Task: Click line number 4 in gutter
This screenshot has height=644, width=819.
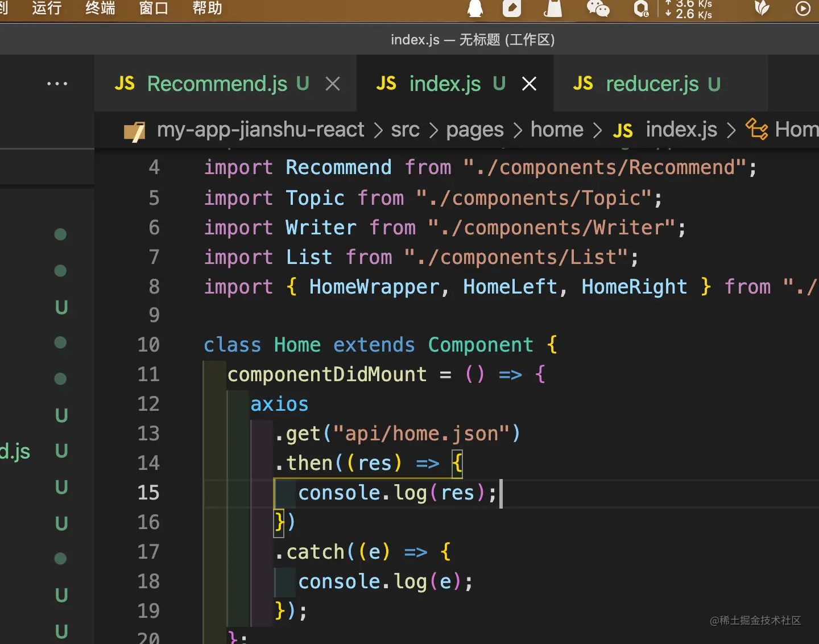Action: click(154, 167)
